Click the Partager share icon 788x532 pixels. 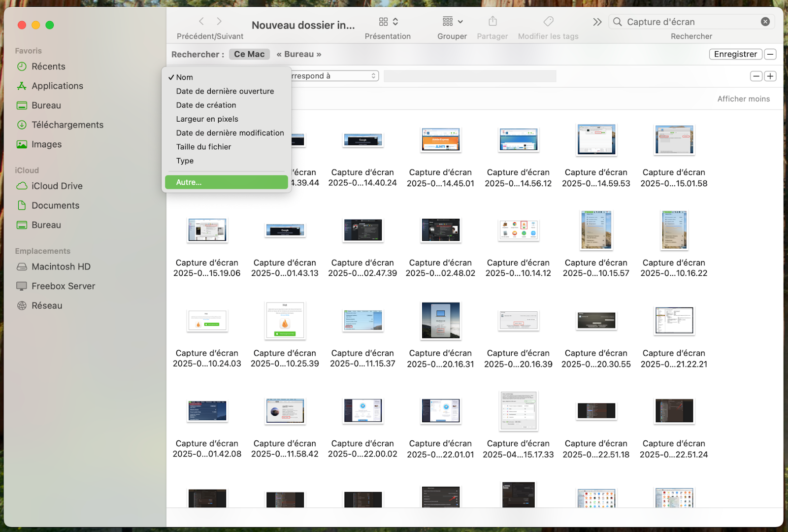pos(492,21)
